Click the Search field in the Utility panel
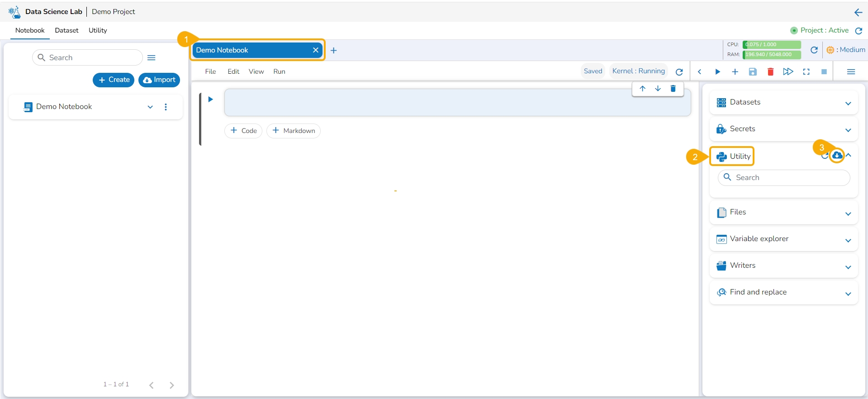This screenshot has width=868, height=399. tap(784, 178)
